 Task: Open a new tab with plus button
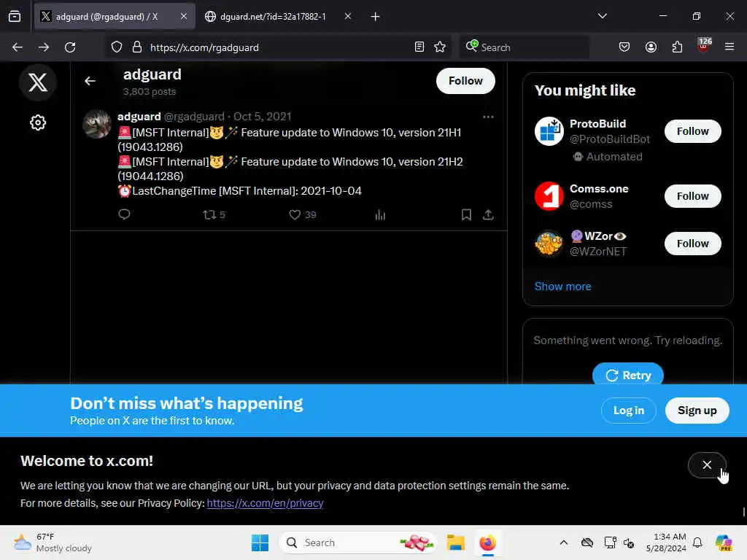tap(376, 17)
